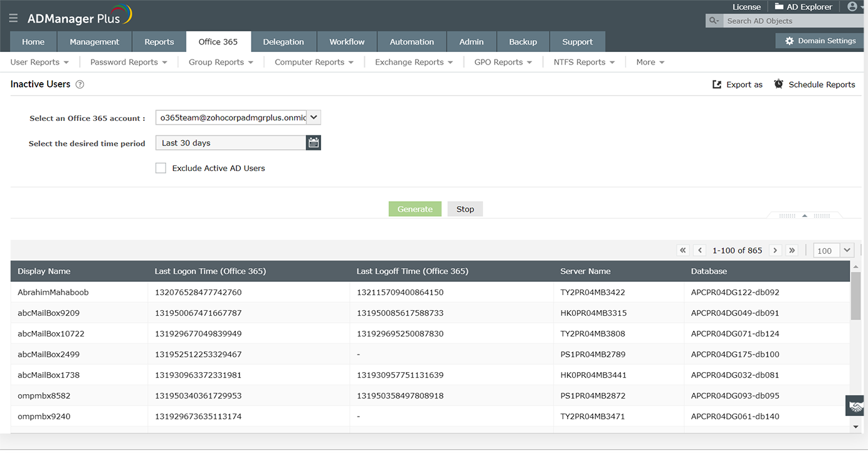
Task: Go to the next results page
Action: point(775,250)
